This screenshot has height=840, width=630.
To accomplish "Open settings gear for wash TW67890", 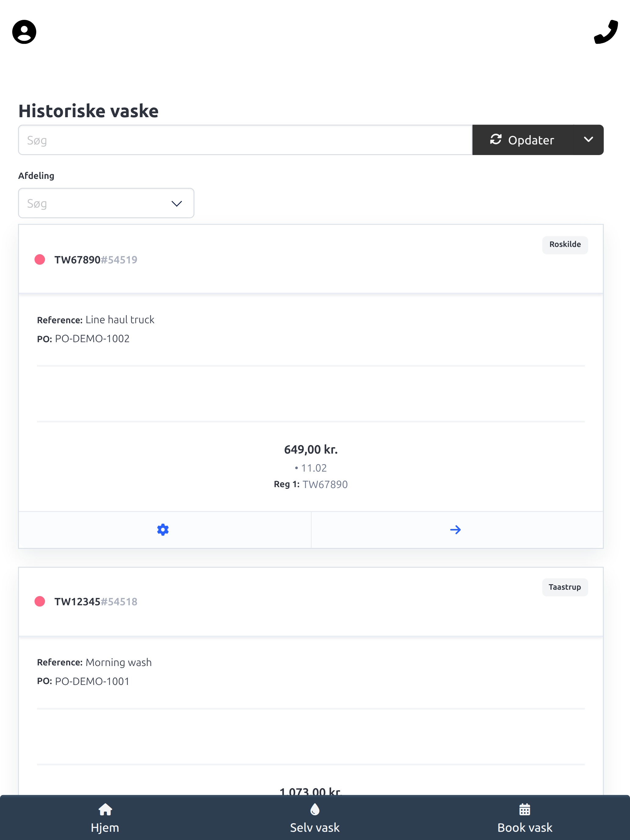I will [163, 530].
